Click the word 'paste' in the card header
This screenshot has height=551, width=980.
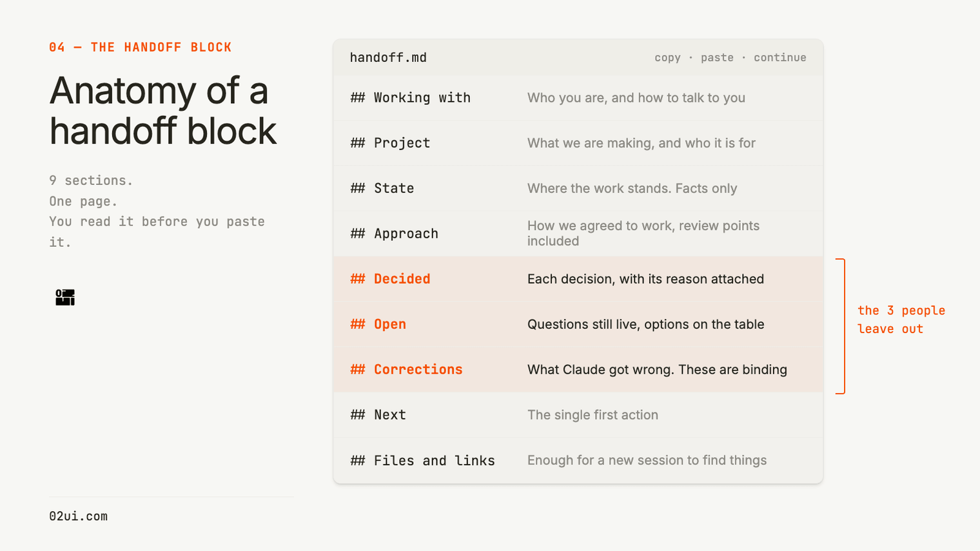coord(717,57)
